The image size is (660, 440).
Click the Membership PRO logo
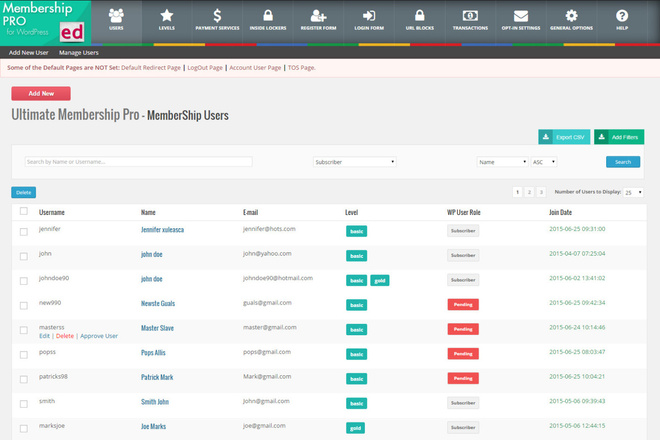point(45,22)
